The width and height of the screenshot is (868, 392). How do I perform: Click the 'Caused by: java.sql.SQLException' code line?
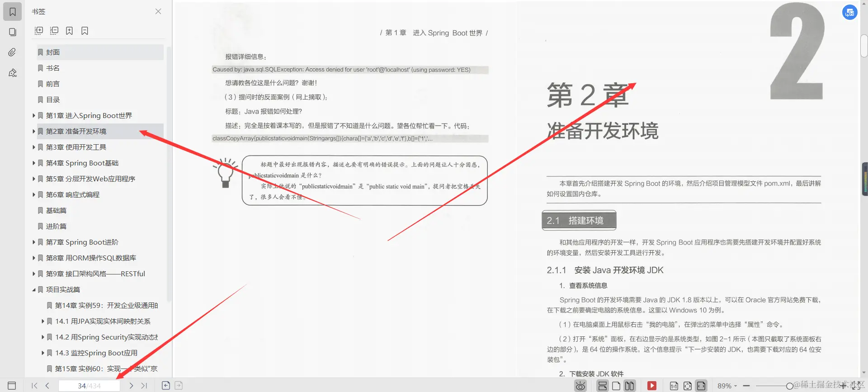(x=350, y=70)
